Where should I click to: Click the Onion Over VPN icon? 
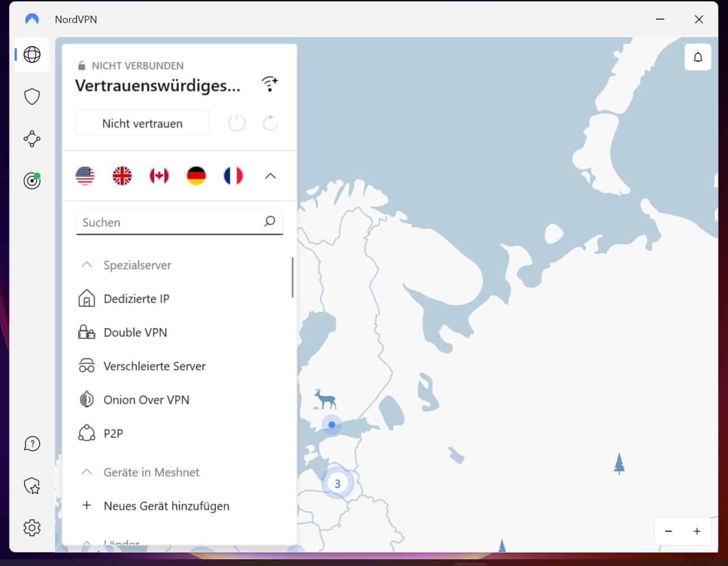87,400
